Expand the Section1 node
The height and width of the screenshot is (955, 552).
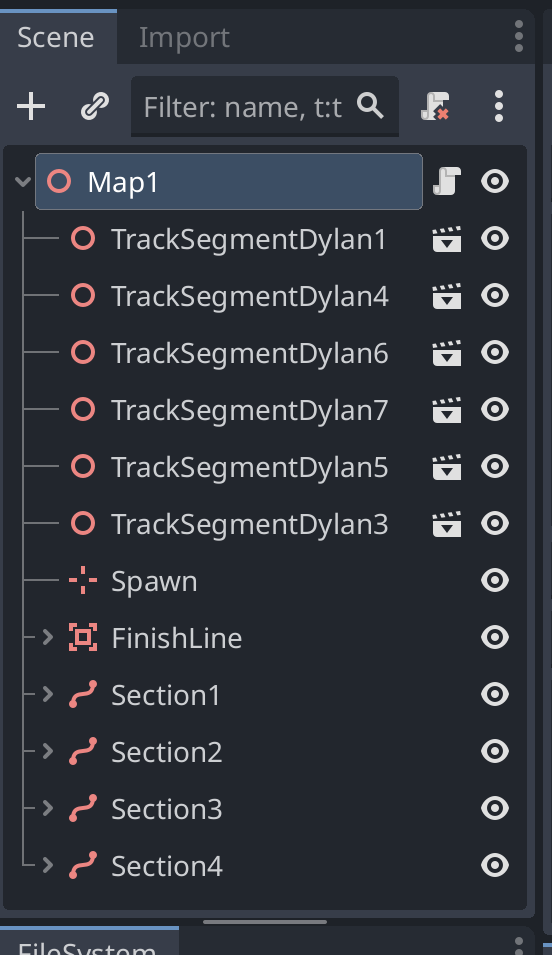click(48, 694)
